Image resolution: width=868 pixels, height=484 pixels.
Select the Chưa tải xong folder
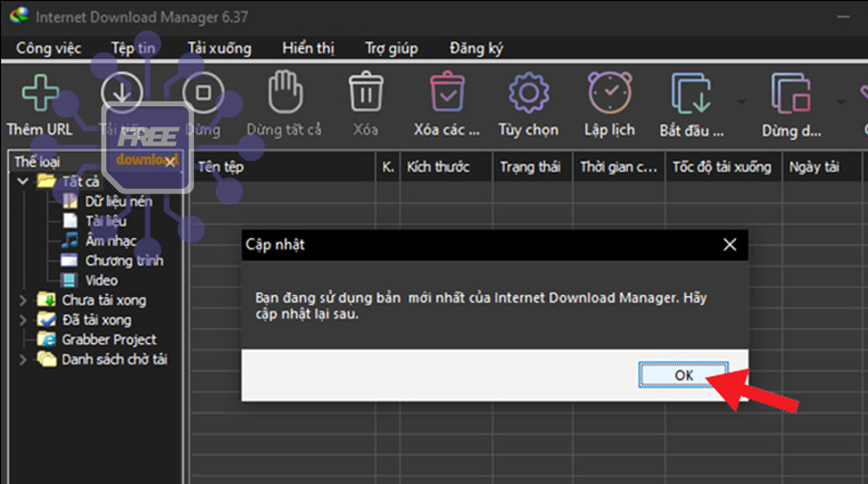(x=92, y=301)
